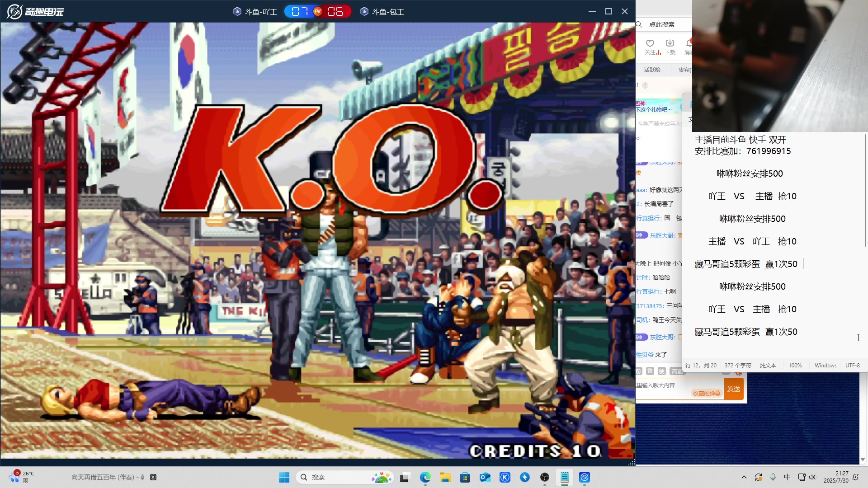Image resolution: width=868 pixels, height=488 pixels.
Task: Click the 奇趣电玩 logo in the title bar
Action: [35, 11]
